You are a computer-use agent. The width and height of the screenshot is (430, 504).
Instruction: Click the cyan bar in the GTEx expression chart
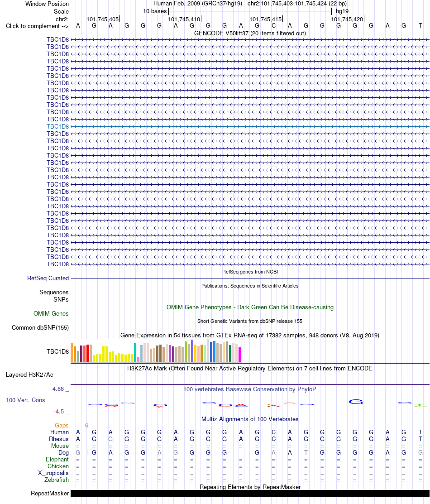click(135, 353)
